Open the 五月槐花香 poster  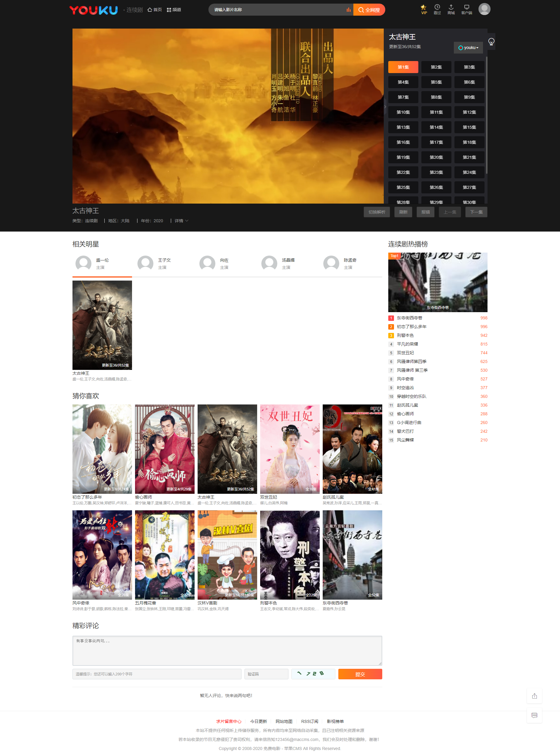point(165,555)
